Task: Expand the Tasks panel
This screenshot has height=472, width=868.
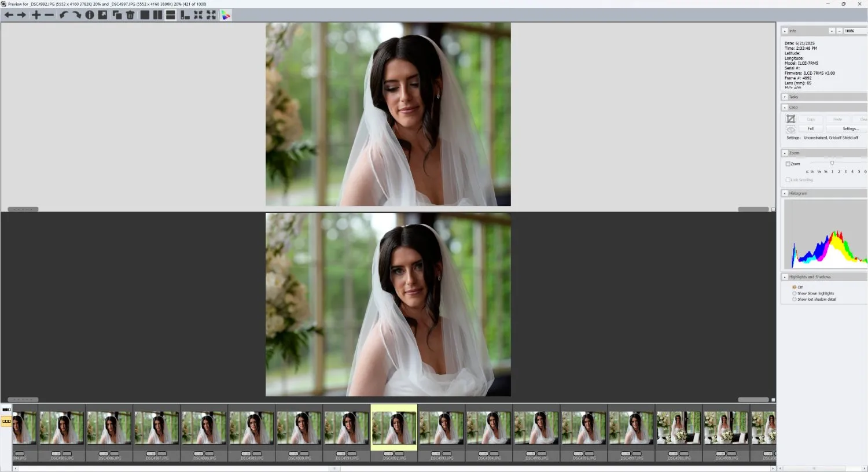Action: tap(785, 97)
